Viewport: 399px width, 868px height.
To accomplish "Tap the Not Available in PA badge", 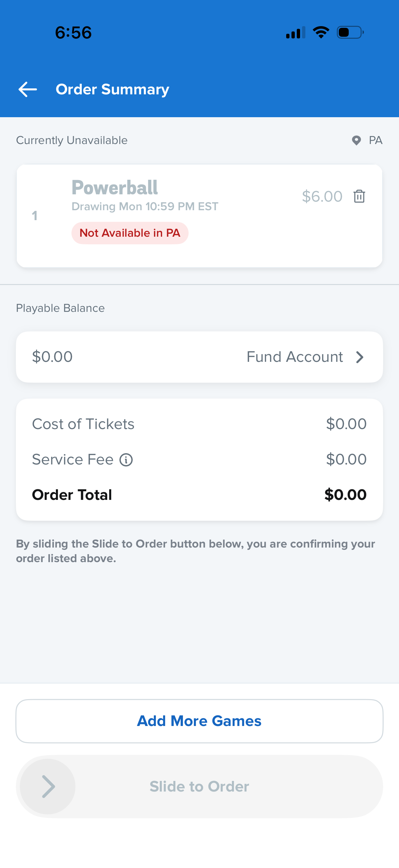I will [x=130, y=232].
